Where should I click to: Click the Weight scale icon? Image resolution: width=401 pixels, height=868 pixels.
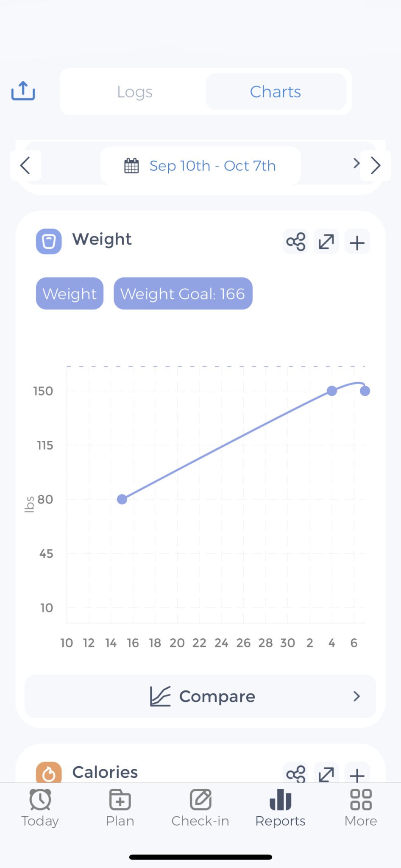tap(48, 241)
